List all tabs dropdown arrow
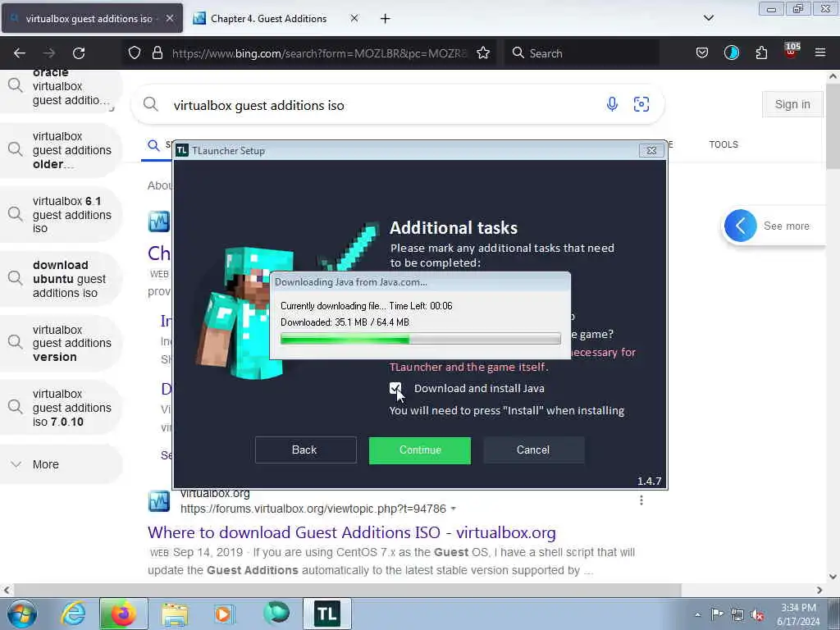 click(708, 18)
